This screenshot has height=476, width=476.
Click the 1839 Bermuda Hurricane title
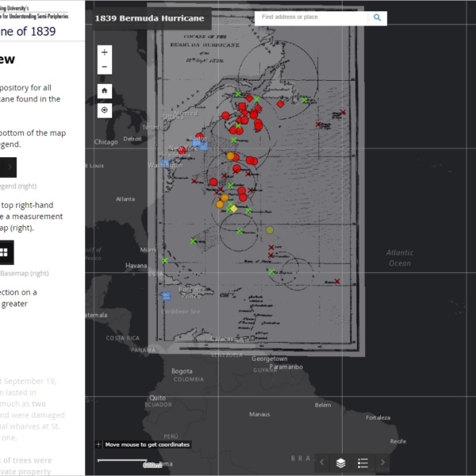[152, 17]
